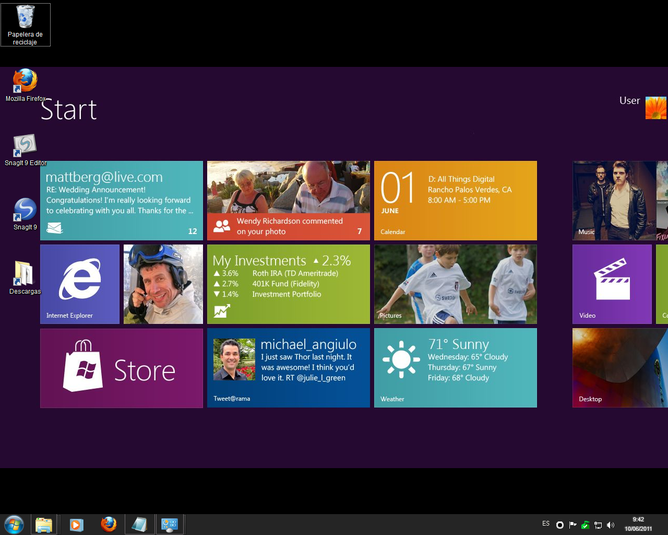The image size is (668, 535).
Task: Open the Papelera de reciclaje desktop icon
Action: [x=25, y=25]
